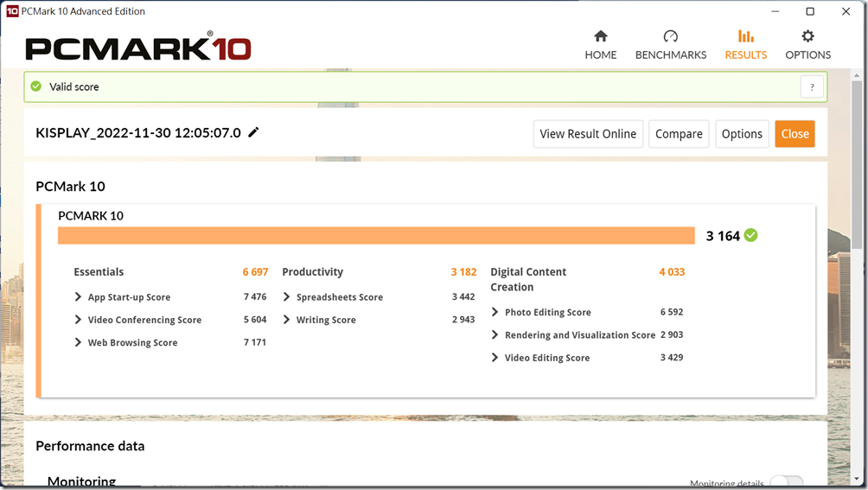Click the orange PCMark 10 score bar

tap(376, 236)
